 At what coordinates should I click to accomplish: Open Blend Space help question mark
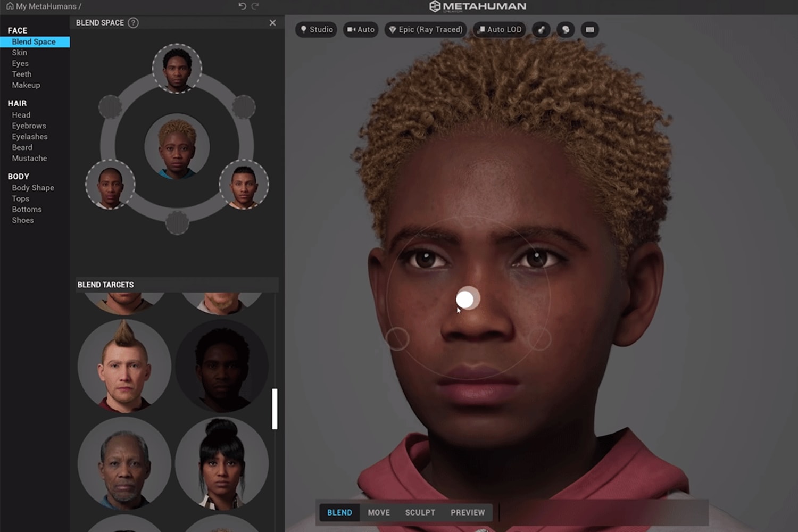pos(134,23)
